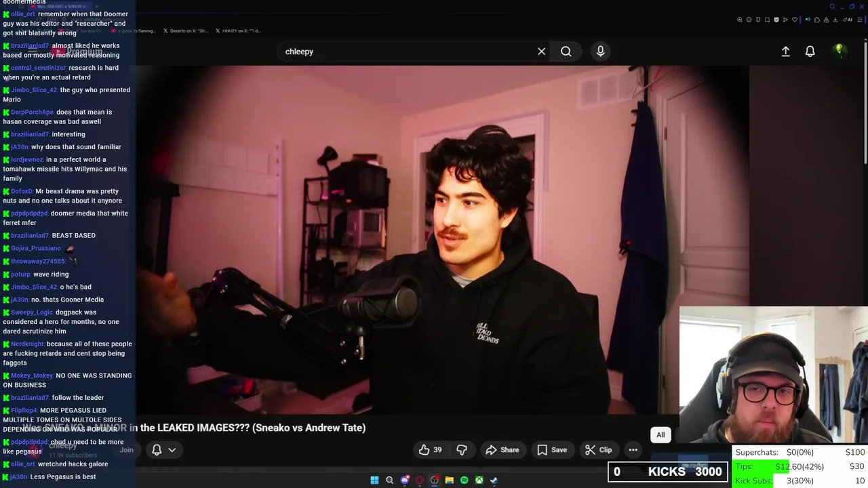Open the browser zoom magnifier icon

coord(740,20)
